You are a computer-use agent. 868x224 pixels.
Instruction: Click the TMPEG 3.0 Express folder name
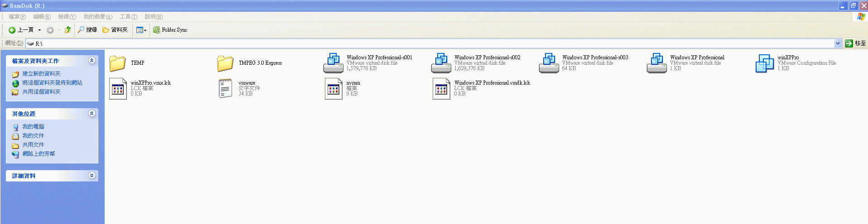(260, 63)
